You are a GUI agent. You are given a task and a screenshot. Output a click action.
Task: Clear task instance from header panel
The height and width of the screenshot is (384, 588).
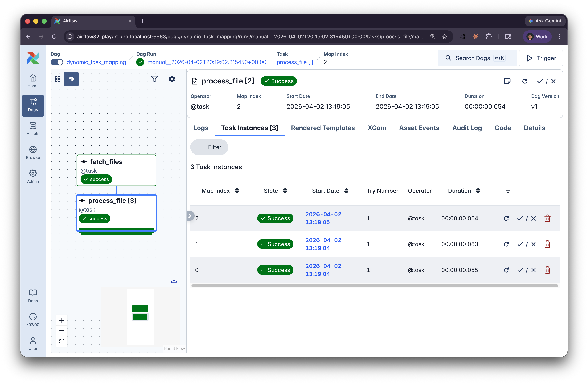pos(525,81)
